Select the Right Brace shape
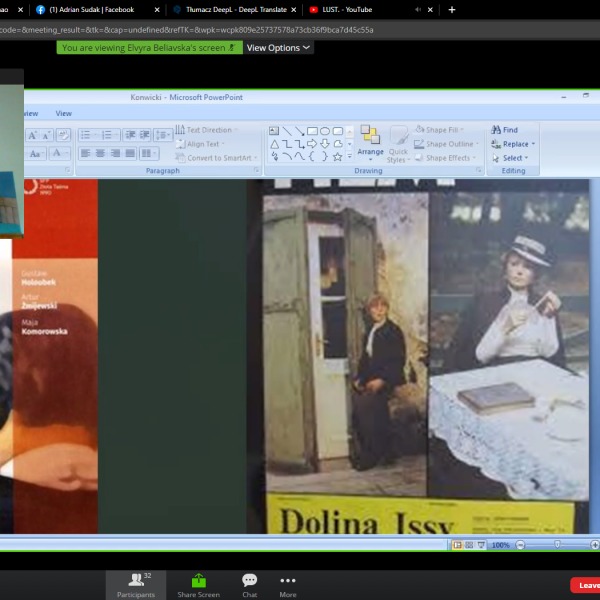The width and height of the screenshot is (600, 600). pyautogui.click(x=325, y=157)
